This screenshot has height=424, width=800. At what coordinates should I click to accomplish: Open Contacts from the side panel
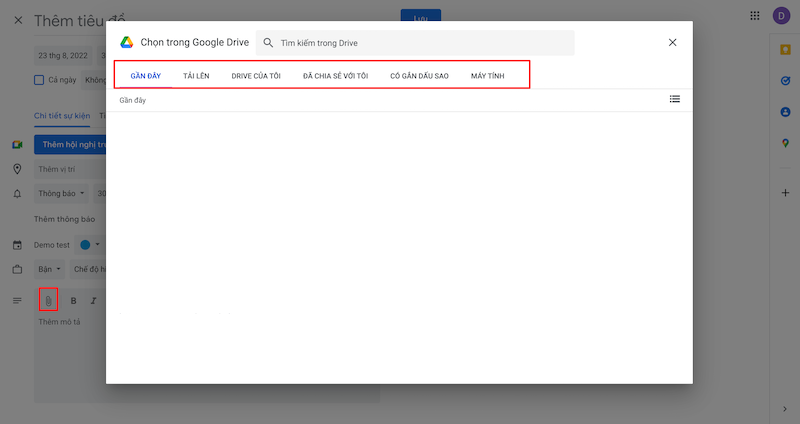[785, 112]
